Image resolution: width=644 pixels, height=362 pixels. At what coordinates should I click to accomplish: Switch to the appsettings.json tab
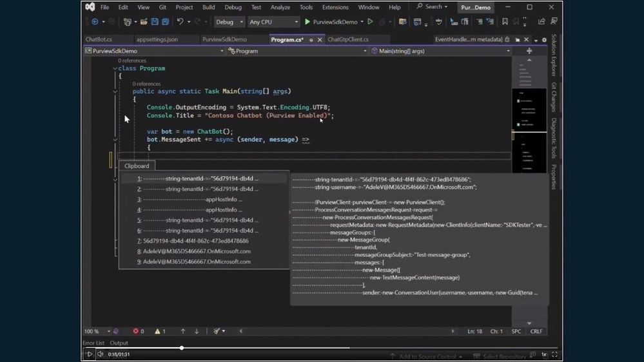pos(157,39)
